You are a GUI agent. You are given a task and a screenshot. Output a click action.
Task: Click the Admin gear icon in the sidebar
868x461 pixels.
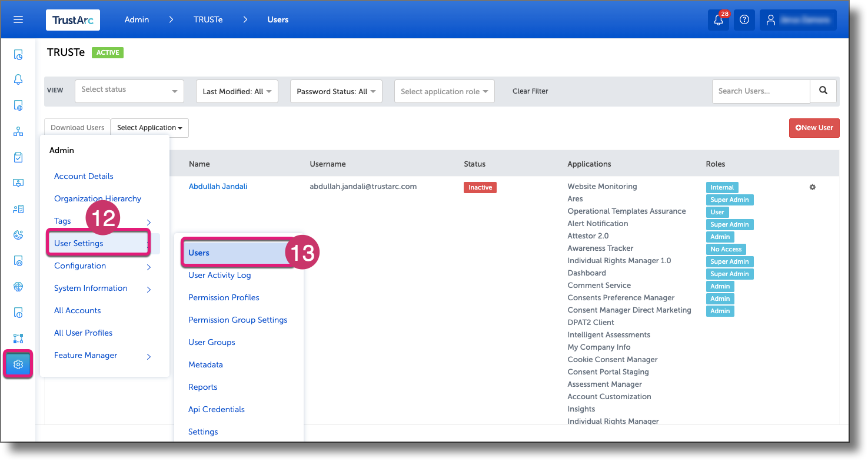click(x=18, y=364)
